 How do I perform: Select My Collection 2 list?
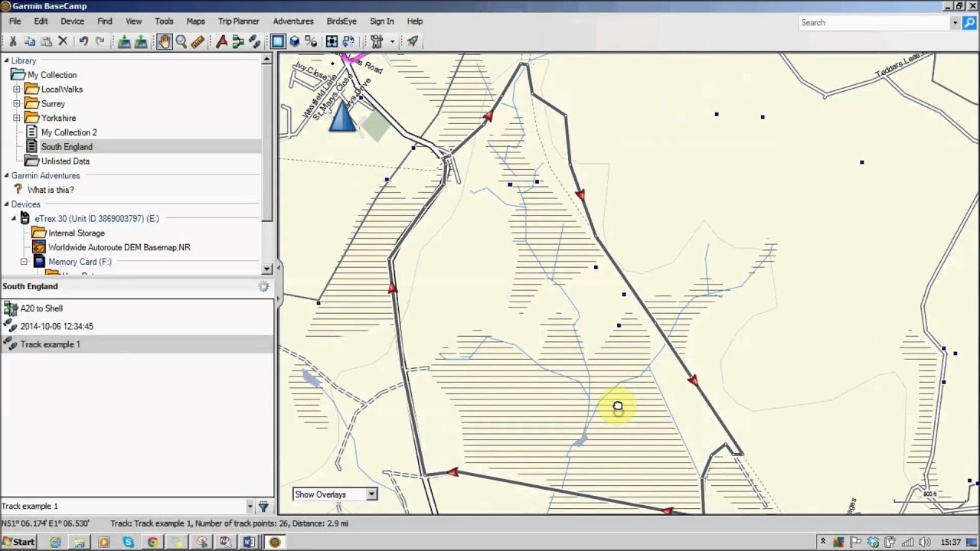pyautogui.click(x=69, y=132)
